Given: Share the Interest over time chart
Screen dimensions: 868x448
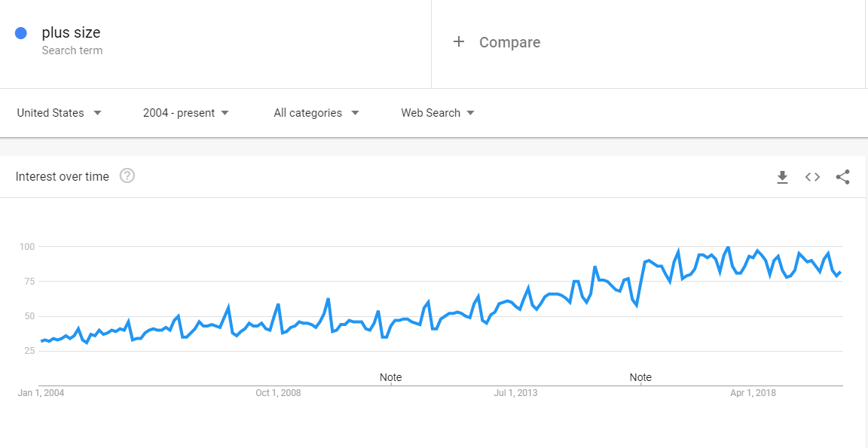Looking at the screenshot, I should tap(842, 177).
